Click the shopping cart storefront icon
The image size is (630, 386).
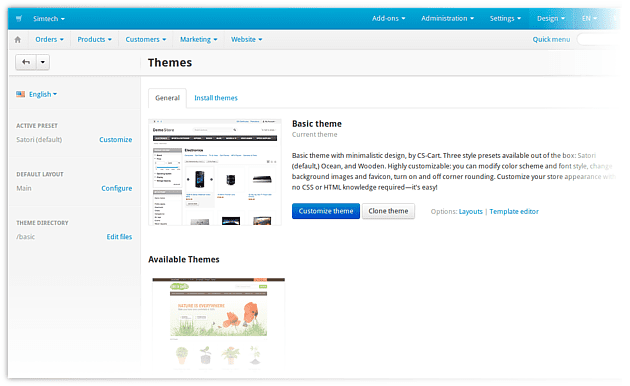19,18
